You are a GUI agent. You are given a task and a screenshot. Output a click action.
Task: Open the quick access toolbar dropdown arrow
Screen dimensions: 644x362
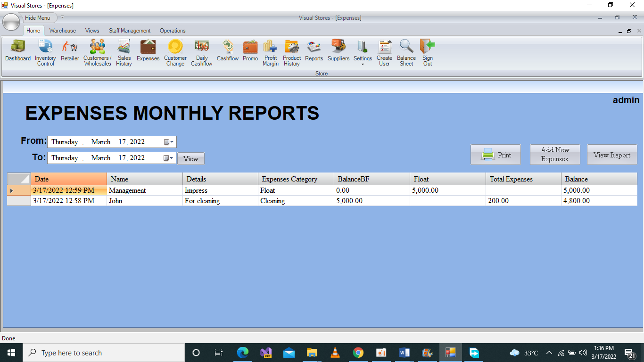(63, 17)
